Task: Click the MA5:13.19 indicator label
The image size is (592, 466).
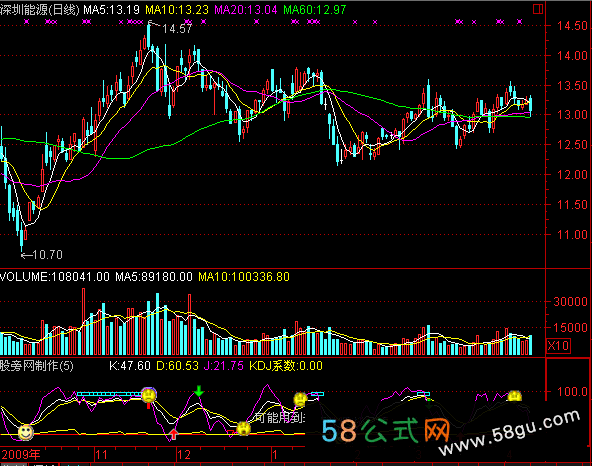Action: pos(111,9)
